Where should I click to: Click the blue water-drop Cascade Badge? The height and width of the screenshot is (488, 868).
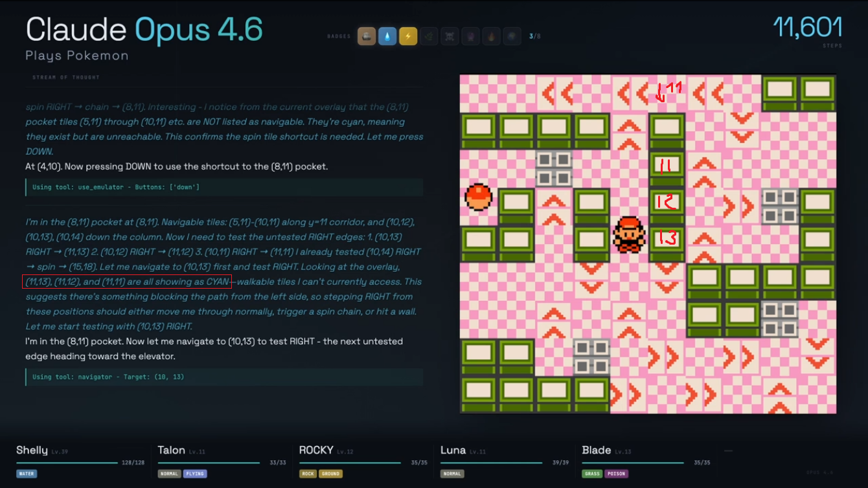[387, 36]
